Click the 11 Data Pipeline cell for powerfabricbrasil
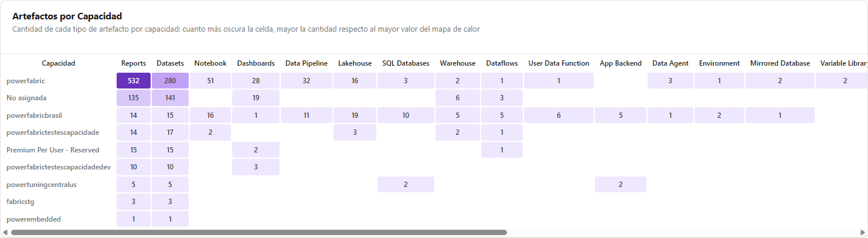The height and width of the screenshot is (238, 868). (307, 115)
